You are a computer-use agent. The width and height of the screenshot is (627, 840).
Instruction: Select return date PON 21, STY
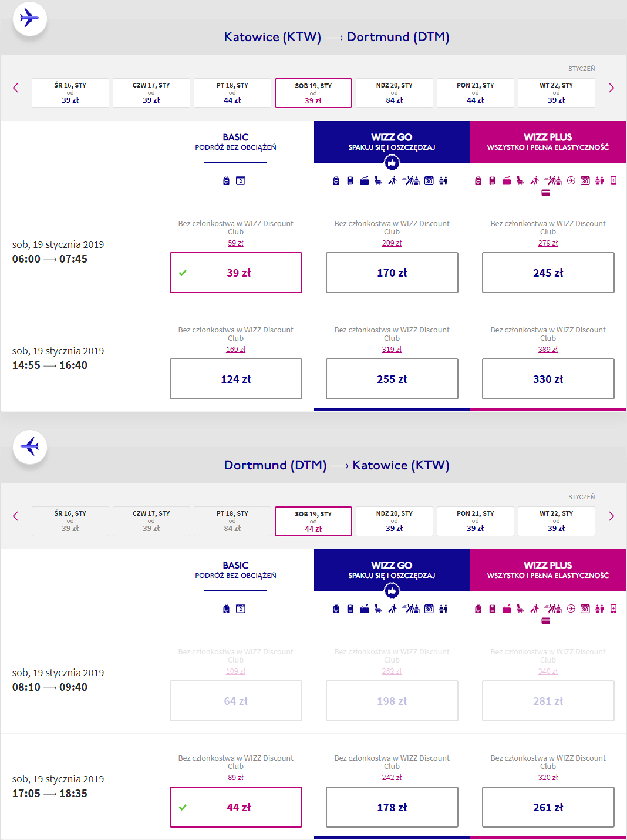point(475,521)
